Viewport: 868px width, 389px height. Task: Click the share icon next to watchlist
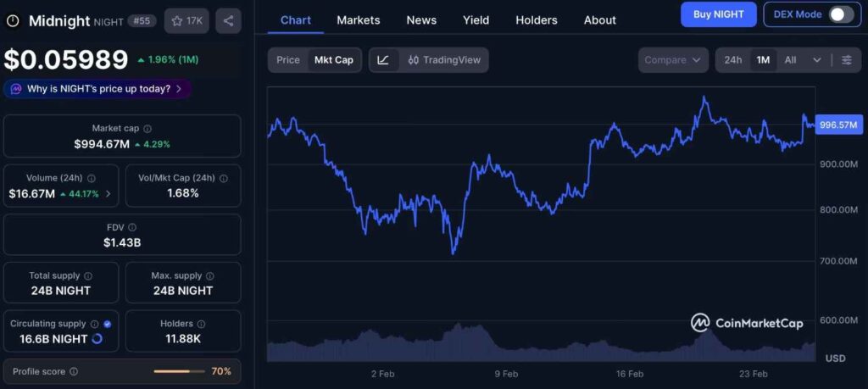pyautogui.click(x=228, y=21)
